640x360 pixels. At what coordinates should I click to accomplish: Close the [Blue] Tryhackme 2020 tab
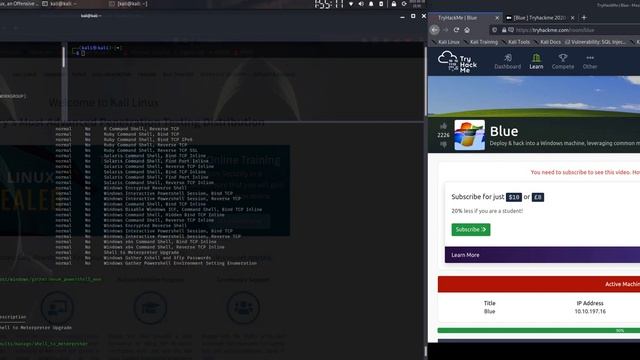click(x=572, y=18)
